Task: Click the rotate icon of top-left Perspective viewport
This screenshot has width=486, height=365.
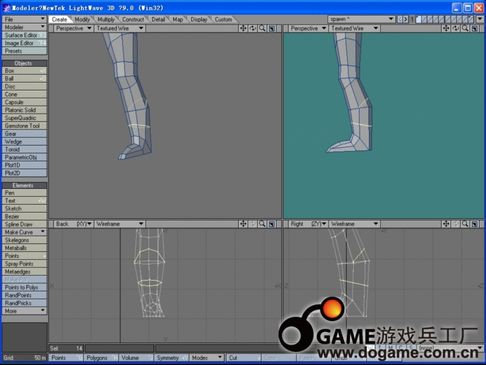Action: tap(253, 28)
